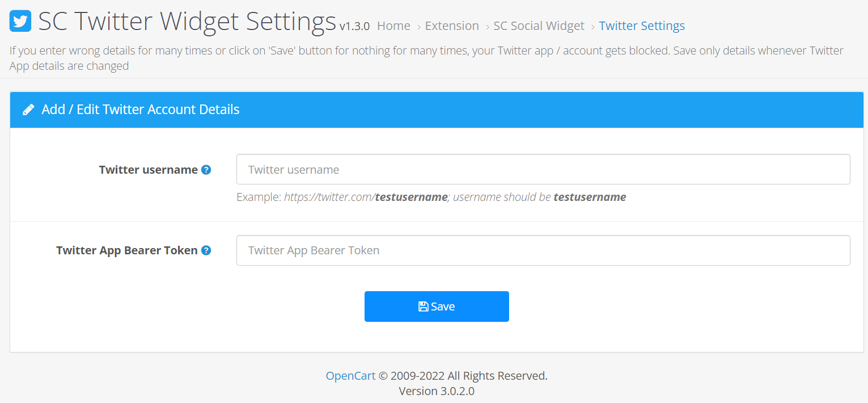868x403 pixels.
Task: Click the Version 3.0.2.0 footer text
Action: 437,391
